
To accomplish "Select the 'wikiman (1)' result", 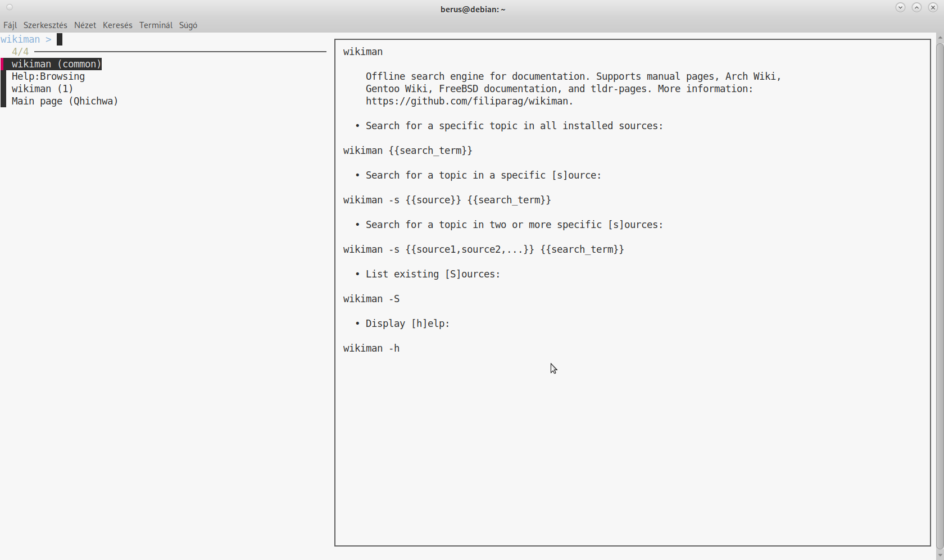I will [x=43, y=89].
